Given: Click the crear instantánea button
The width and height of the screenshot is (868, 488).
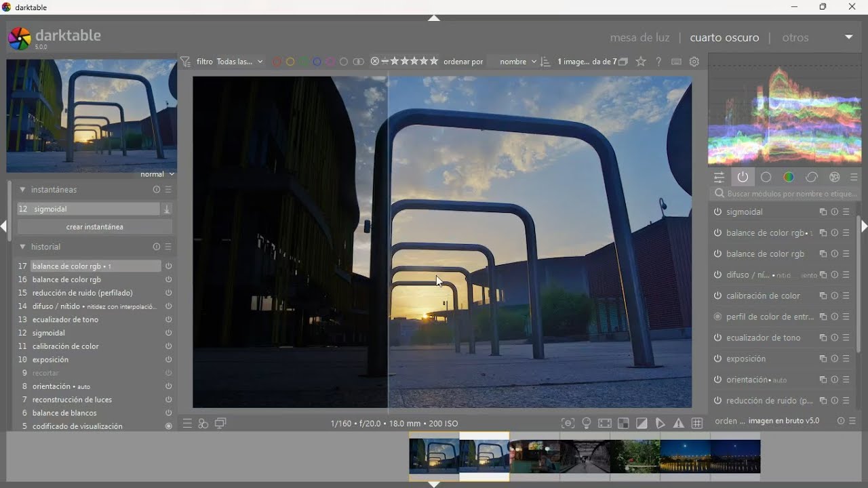Looking at the screenshot, I should [94, 227].
